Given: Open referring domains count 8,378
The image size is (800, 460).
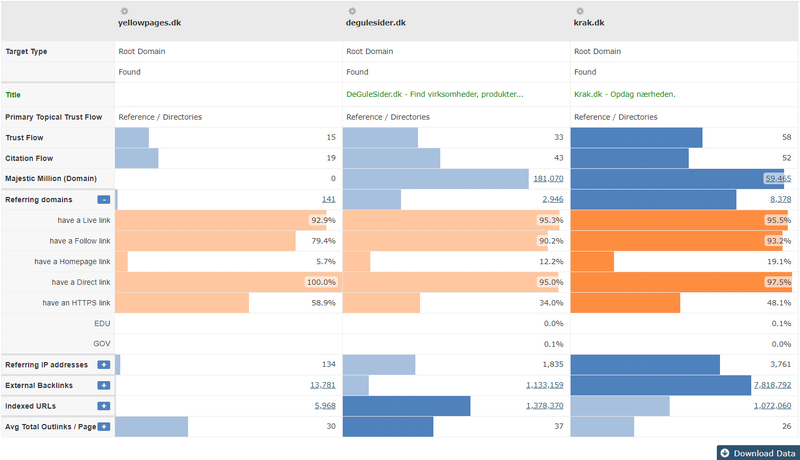Looking at the screenshot, I should [x=781, y=199].
